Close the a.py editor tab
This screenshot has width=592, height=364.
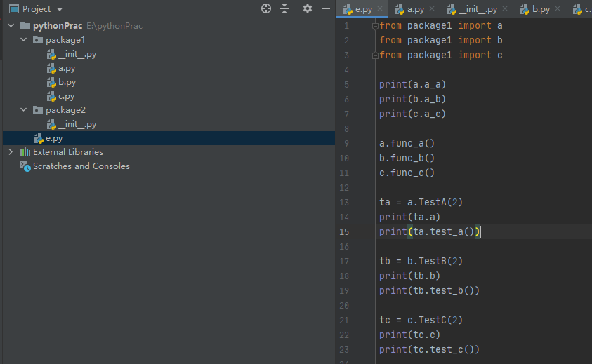pos(432,8)
